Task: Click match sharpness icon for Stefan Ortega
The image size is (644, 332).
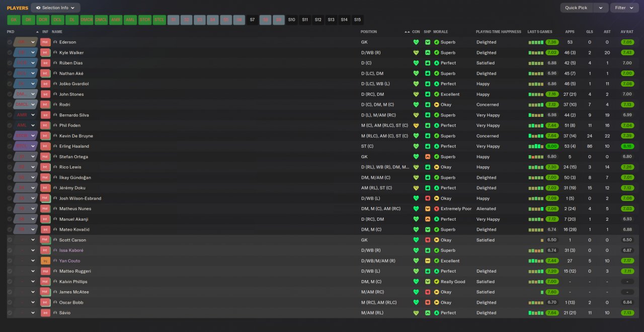Action: point(428,157)
